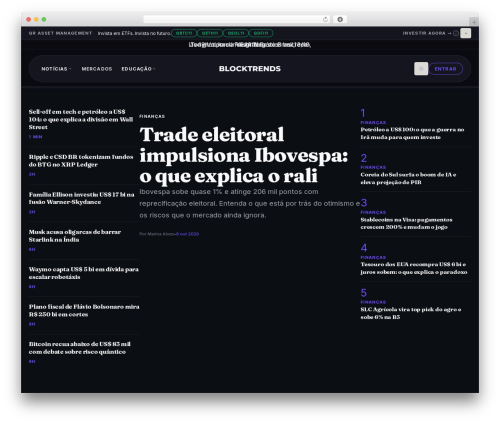Open ranked story 'SLC Agrícola vira top pick'
The height and width of the screenshot is (423, 500).
[411, 313]
